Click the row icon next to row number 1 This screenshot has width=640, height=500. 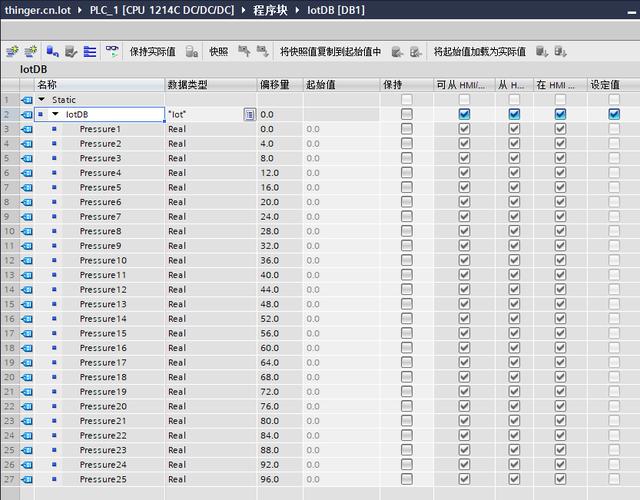click(26, 100)
